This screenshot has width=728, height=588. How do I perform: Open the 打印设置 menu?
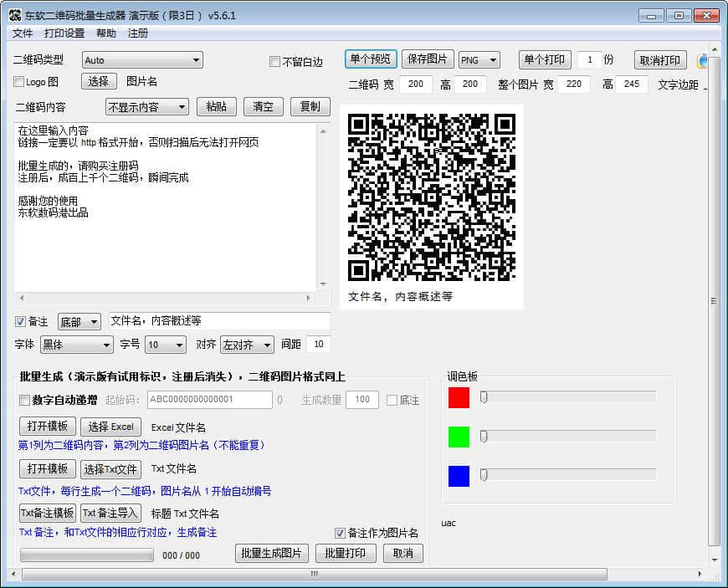click(64, 33)
